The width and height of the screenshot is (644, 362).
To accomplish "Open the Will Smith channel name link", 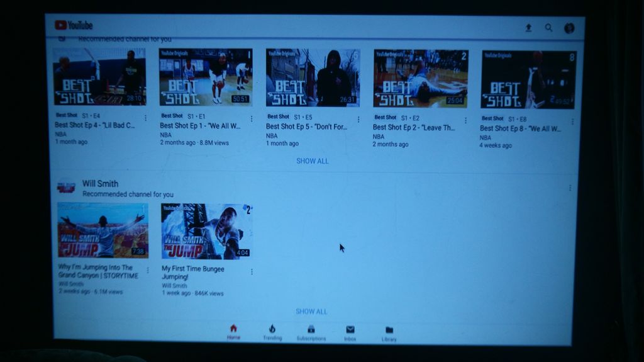I will [x=100, y=184].
